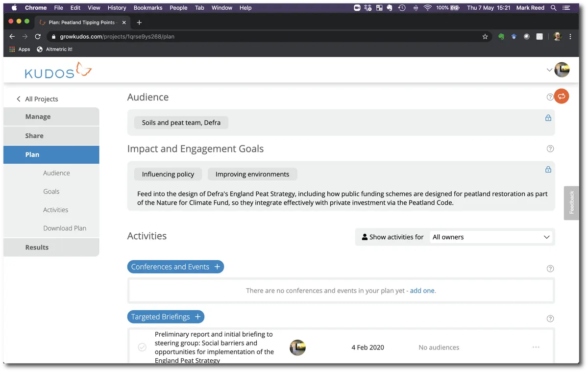The height and width of the screenshot is (372, 588).
Task: Click the blue graduation cap extension icon
Action: tap(514, 37)
